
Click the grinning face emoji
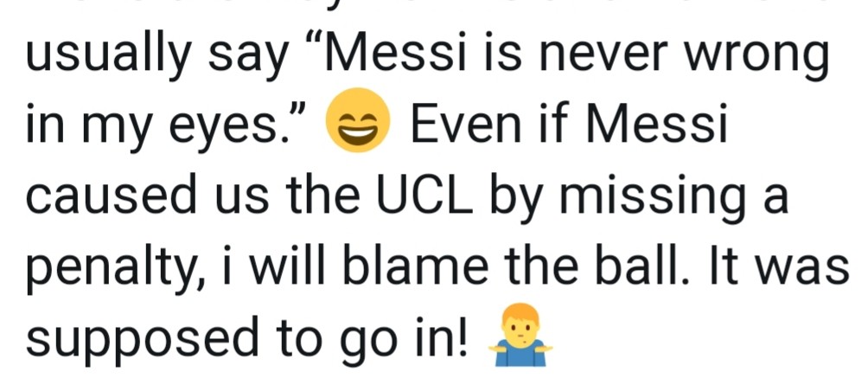coord(358,120)
